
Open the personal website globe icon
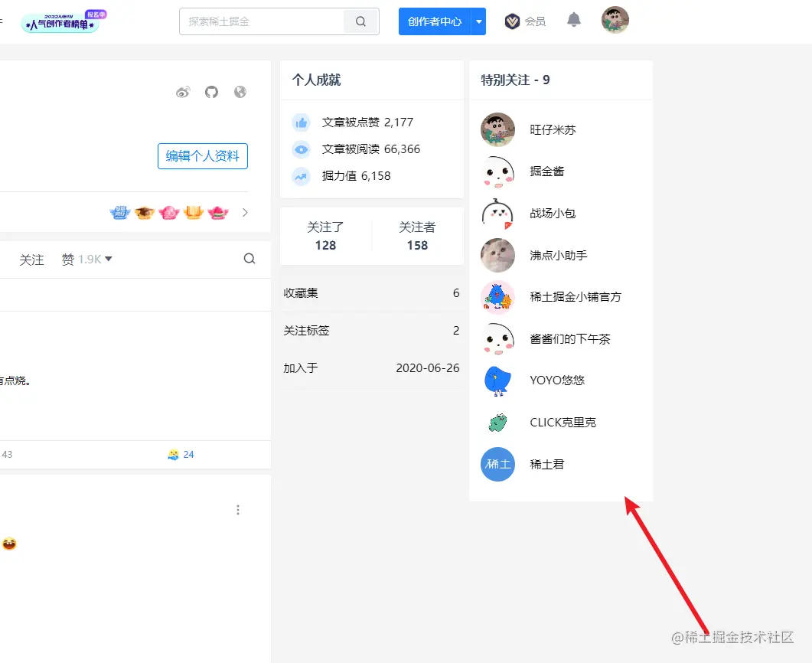point(240,92)
